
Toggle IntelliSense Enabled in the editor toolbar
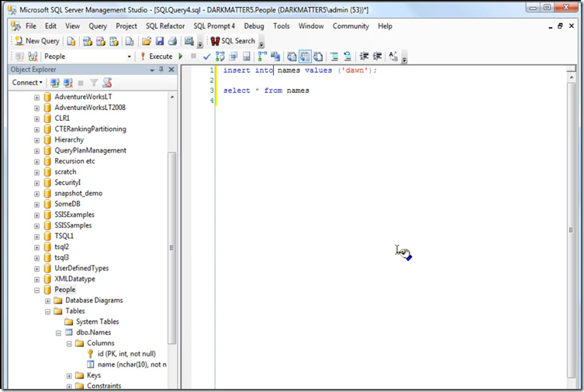pos(246,57)
